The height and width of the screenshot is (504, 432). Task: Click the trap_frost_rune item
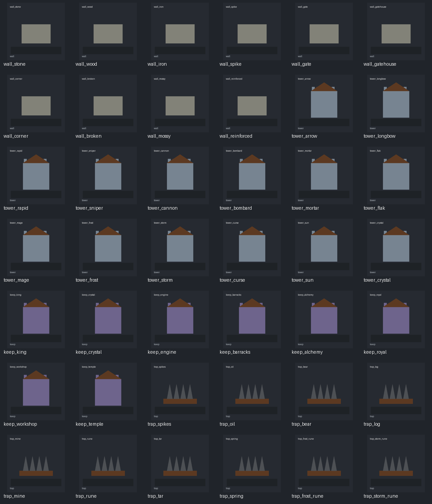tap(324, 463)
